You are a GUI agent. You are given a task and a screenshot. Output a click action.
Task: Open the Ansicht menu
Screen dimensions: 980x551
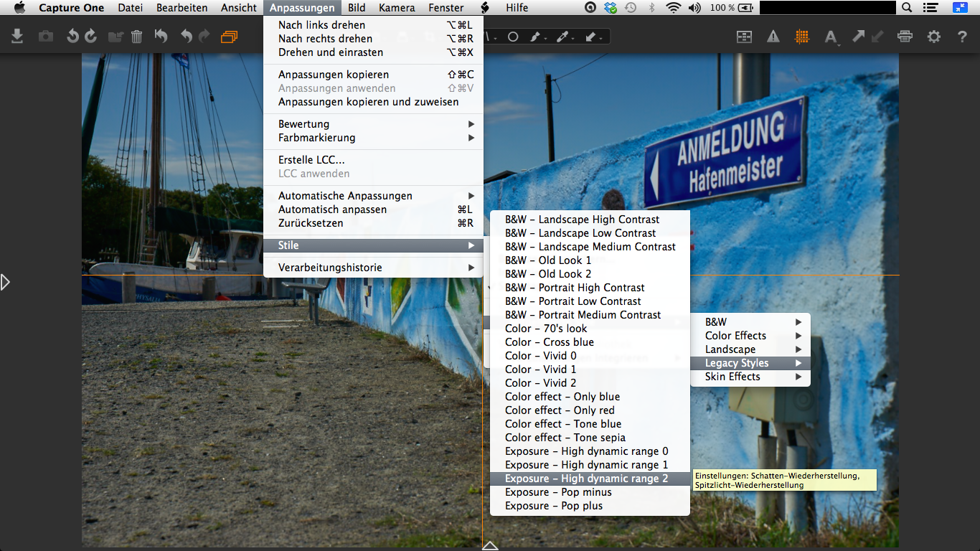click(x=239, y=8)
